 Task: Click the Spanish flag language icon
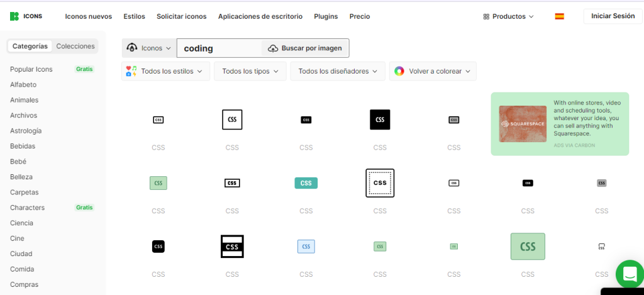[559, 16]
